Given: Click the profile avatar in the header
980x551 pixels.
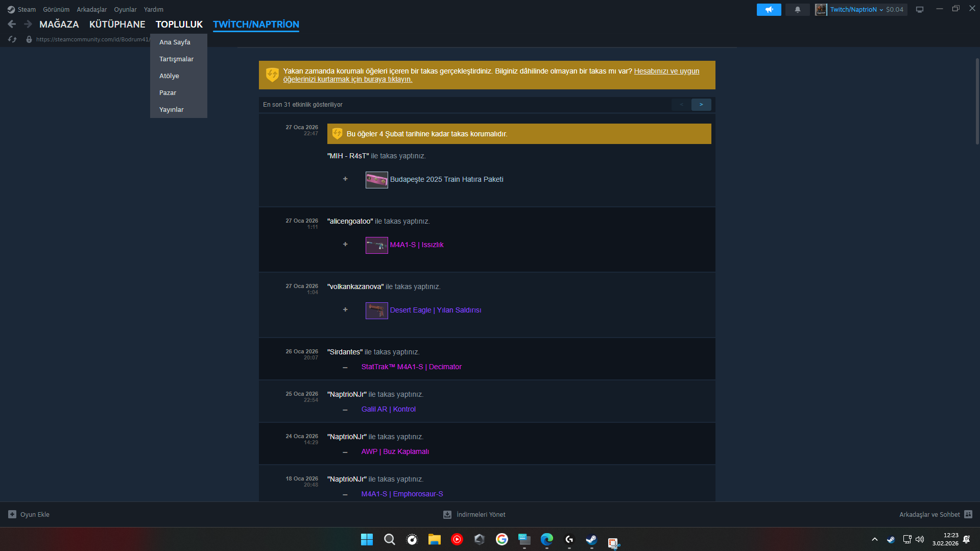Looking at the screenshot, I should 821,9.
